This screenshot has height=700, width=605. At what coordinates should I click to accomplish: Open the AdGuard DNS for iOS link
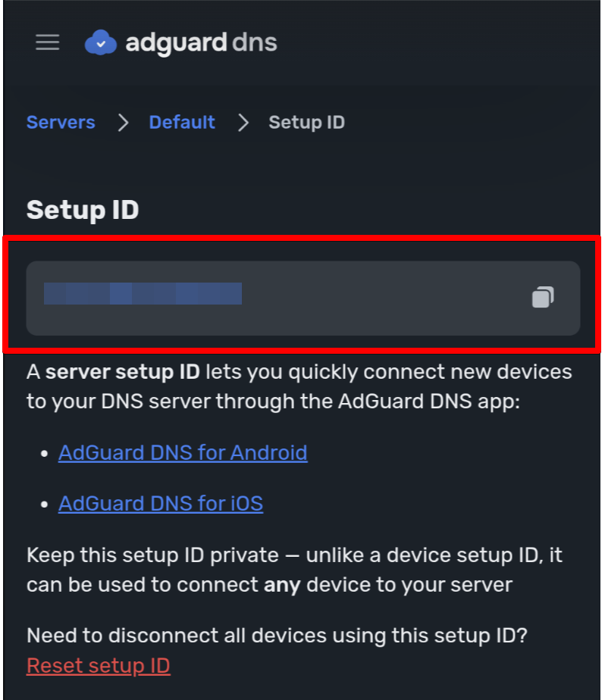(161, 503)
